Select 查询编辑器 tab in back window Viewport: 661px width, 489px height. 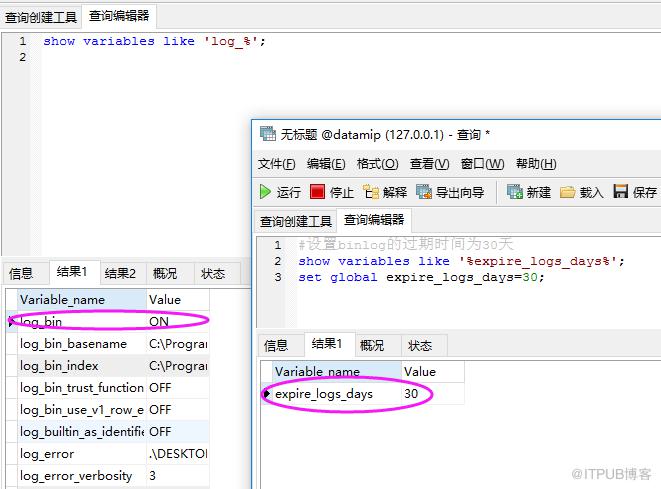point(119,16)
